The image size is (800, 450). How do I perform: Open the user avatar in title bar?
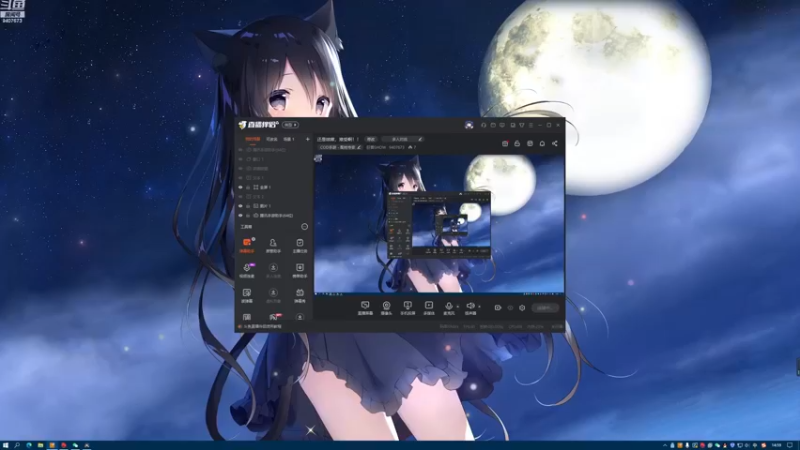(x=469, y=125)
